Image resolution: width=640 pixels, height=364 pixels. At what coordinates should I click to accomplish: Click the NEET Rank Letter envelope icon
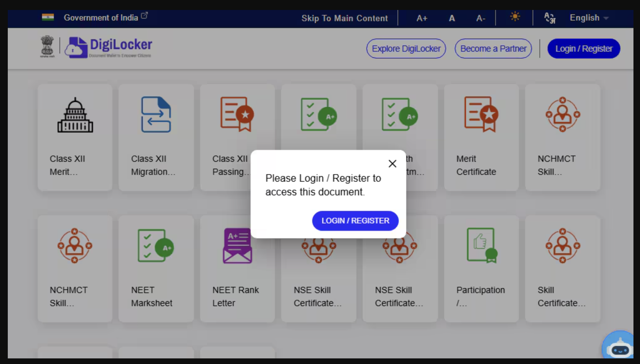pyautogui.click(x=237, y=245)
